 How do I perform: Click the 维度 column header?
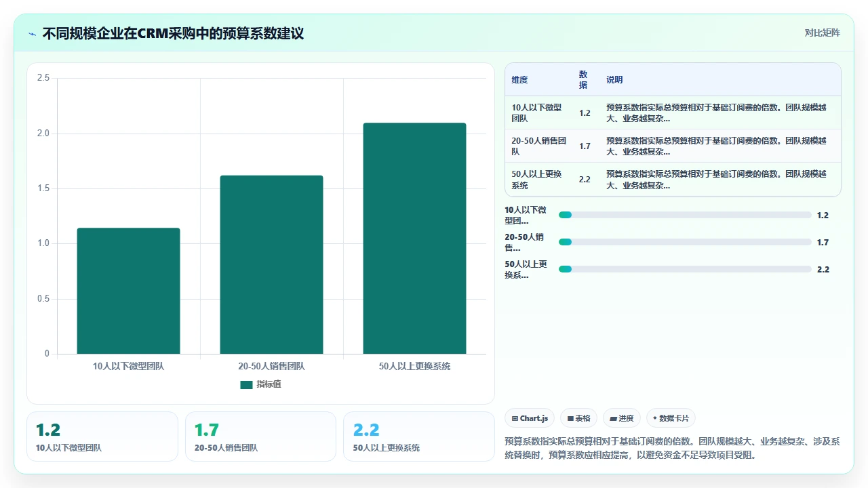(x=519, y=79)
